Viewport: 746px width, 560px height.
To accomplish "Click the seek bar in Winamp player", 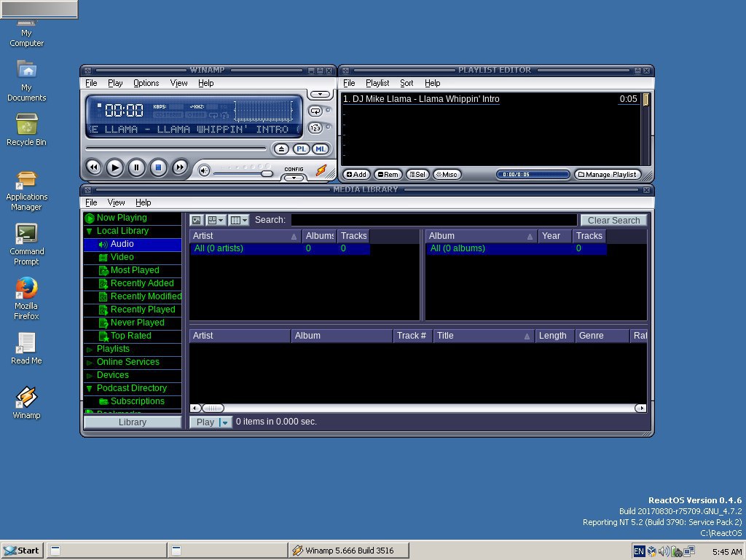I will (x=176, y=149).
